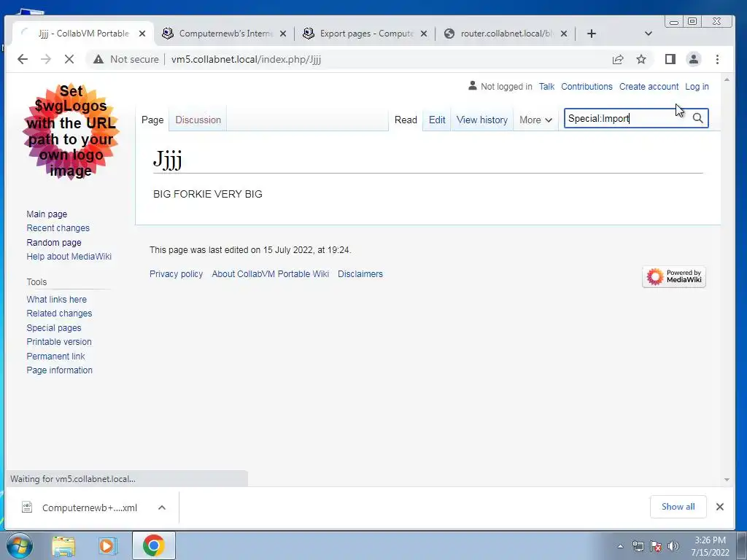
Task: Click Show all downloads
Action: (678, 507)
